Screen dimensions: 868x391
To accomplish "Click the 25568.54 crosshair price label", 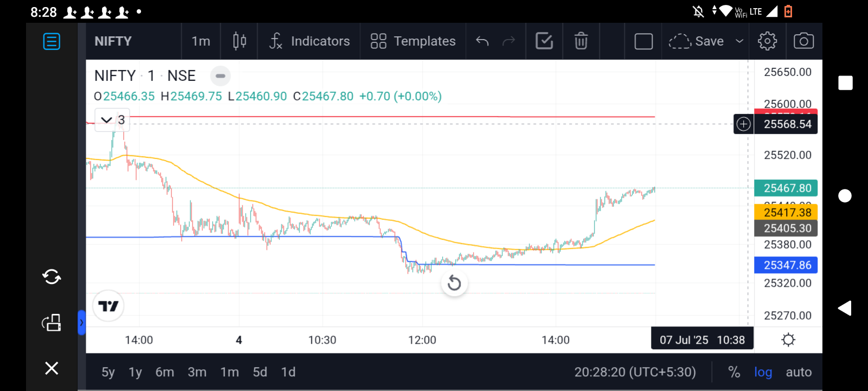I will coord(787,124).
